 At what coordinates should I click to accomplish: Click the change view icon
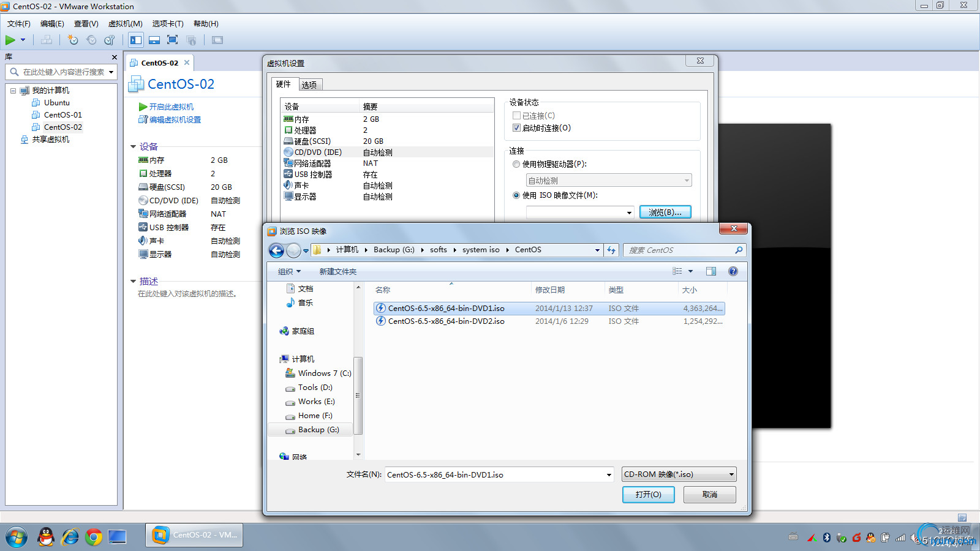(677, 271)
